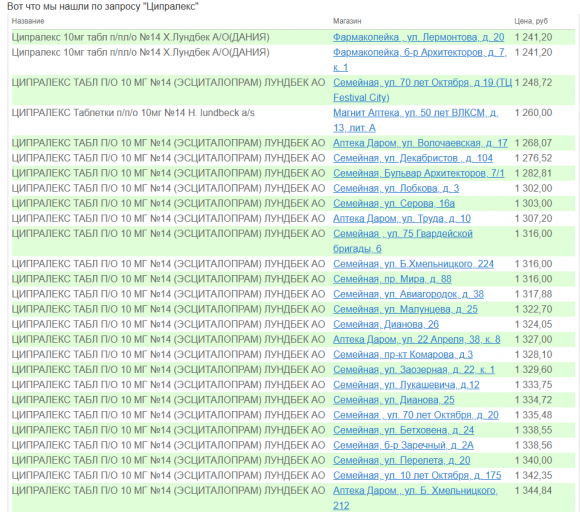
Task: Select the price 1 327,00
Action: [x=533, y=340]
